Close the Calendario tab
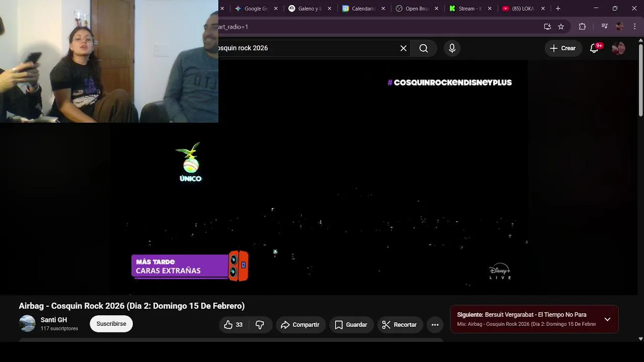 click(x=383, y=9)
